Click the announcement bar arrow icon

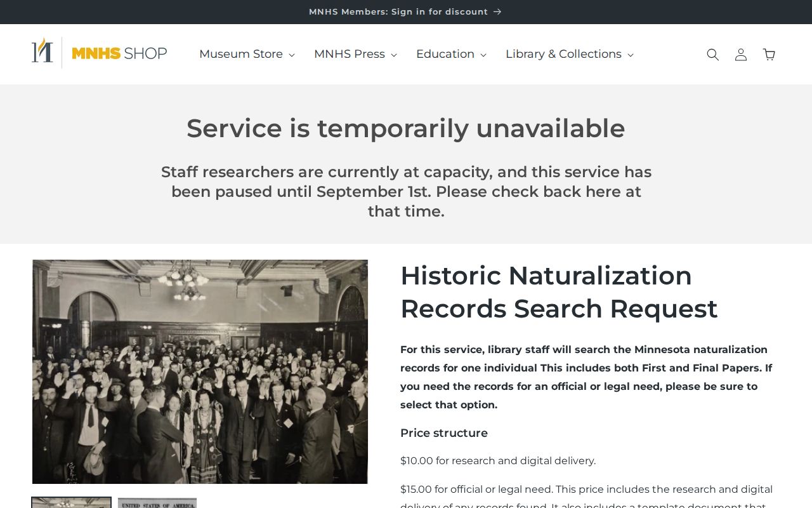[497, 11]
